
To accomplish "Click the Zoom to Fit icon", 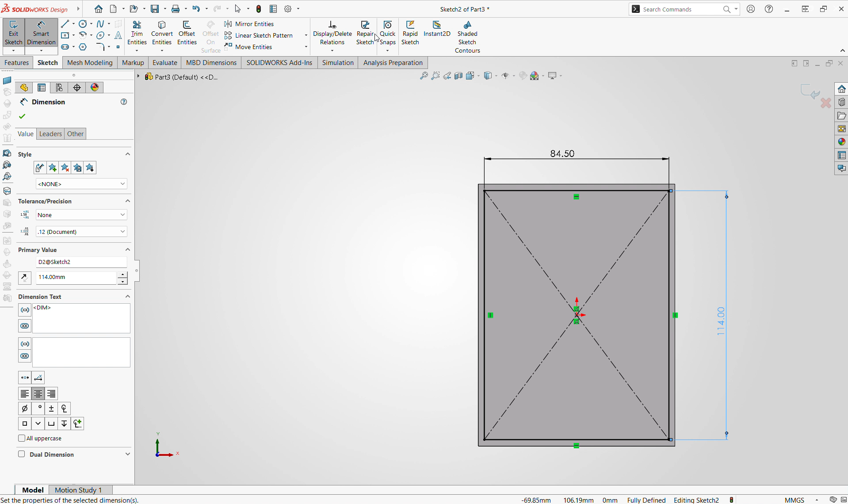I will pos(424,76).
